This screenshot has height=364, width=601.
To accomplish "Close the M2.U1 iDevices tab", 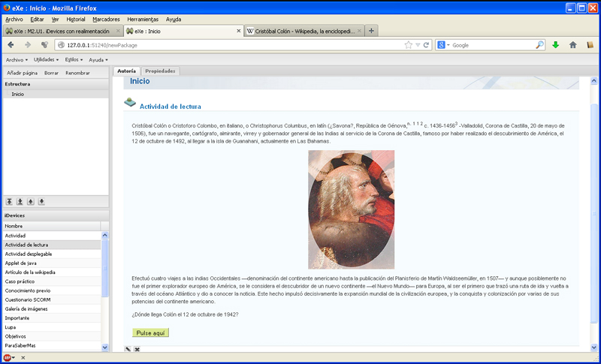I will click(118, 31).
